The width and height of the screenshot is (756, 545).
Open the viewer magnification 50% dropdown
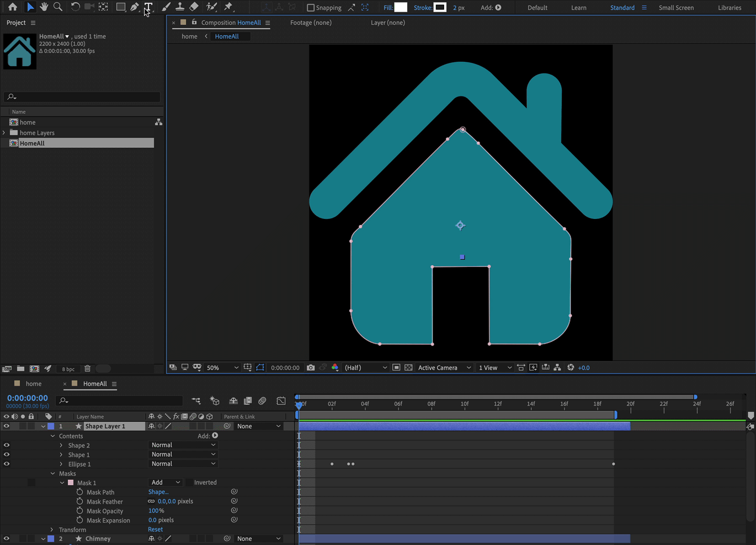222,367
